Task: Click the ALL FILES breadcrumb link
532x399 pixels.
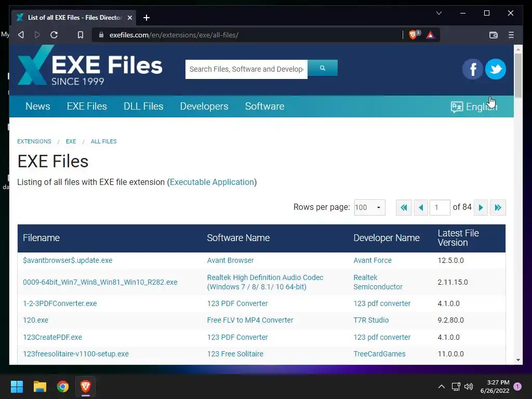Action: click(103, 141)
